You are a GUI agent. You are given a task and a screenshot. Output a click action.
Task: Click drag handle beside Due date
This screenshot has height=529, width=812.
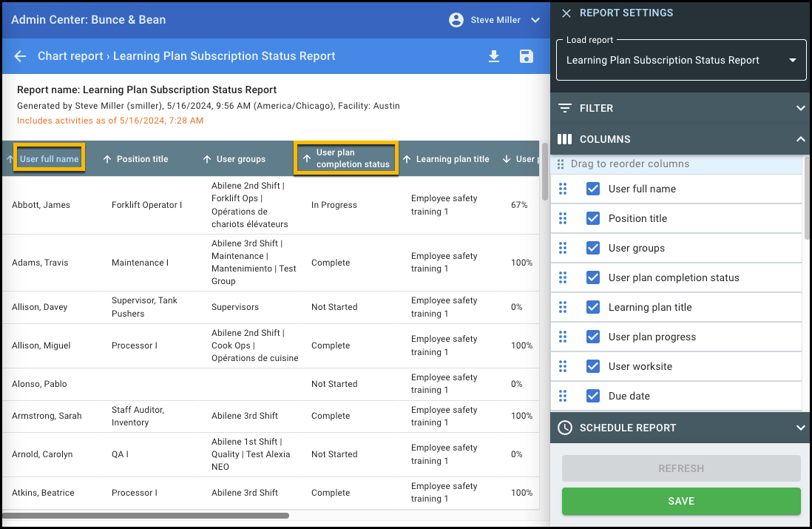pyautogui.click(x=563, y=397)
